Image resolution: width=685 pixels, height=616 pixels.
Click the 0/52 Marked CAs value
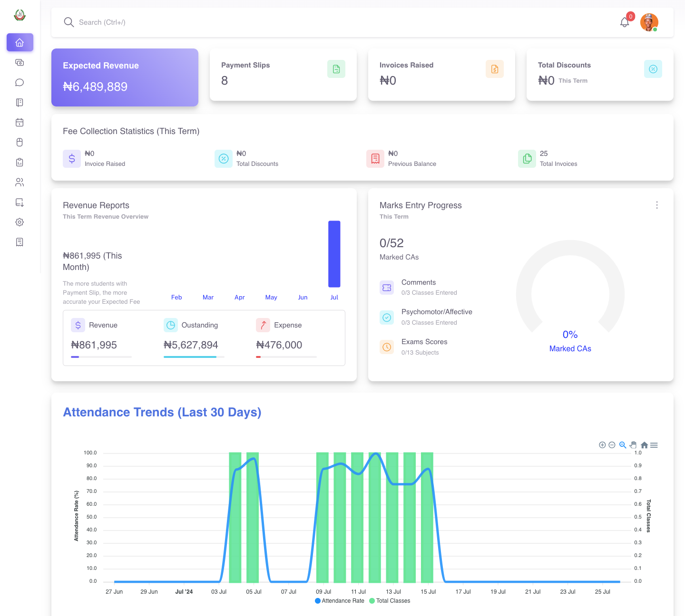(x=391, y=243)
